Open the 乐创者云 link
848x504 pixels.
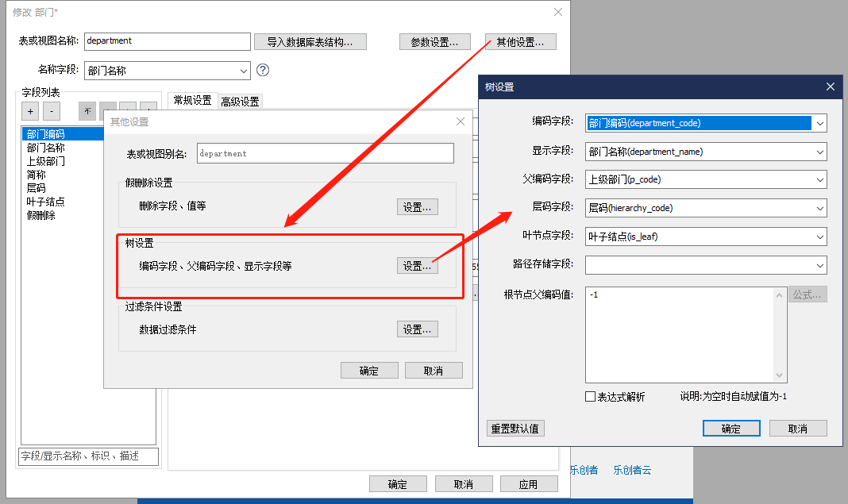632,470
